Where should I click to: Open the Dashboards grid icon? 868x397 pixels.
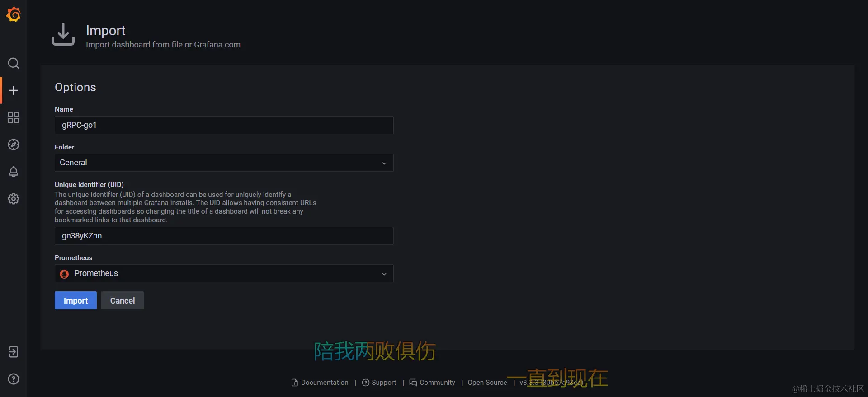(14, 117)
